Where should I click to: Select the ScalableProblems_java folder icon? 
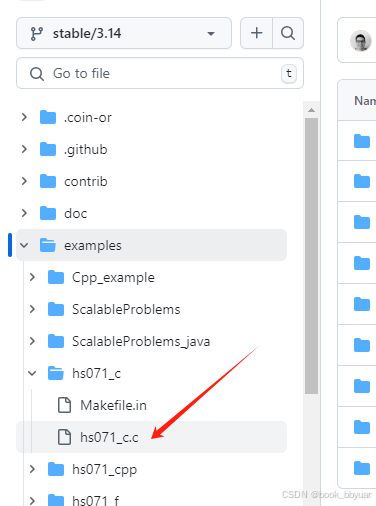tap(56, 341)
